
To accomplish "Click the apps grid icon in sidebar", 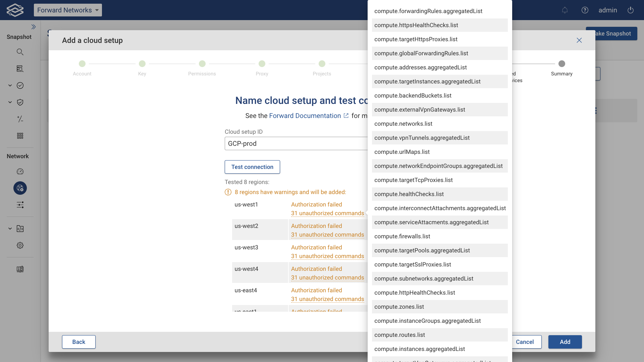I will pos(20,136).
